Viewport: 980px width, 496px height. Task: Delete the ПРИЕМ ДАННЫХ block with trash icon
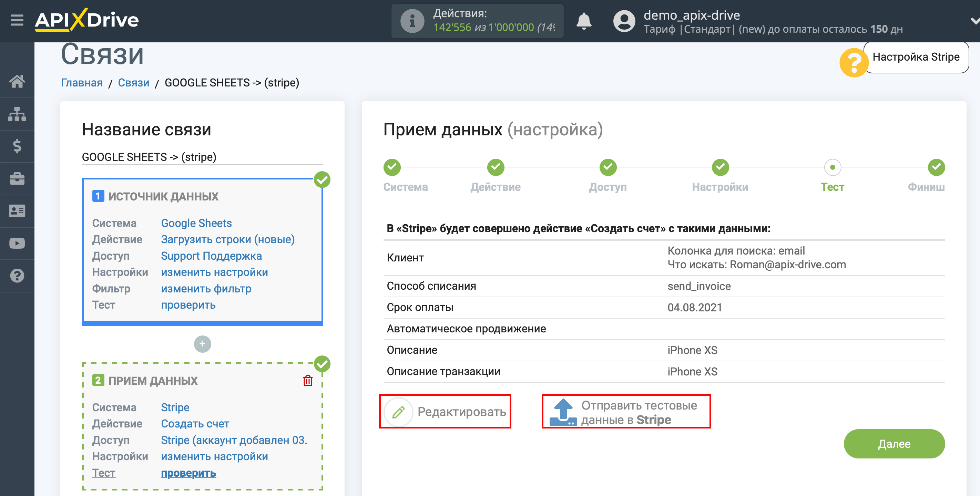coord(308,380)
